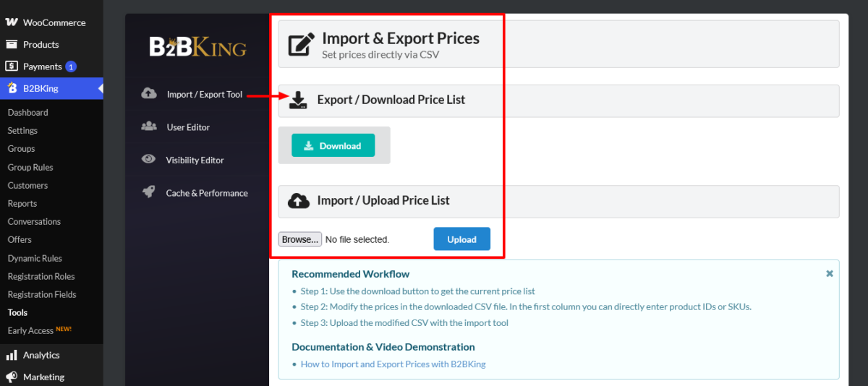Click the eye icon beside Visibility Editor
Viewport: 868px width, 386px height.
pos(149,160)
